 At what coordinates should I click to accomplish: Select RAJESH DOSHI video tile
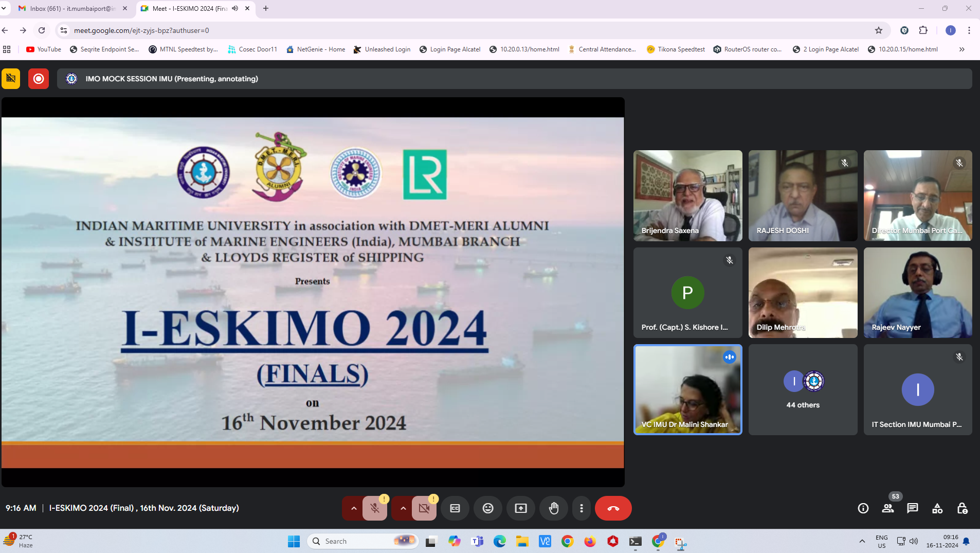tap(803, 195)
